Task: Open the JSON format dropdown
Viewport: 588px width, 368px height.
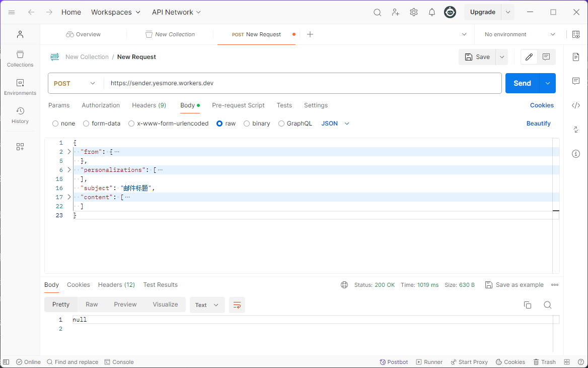Action: pos(336,124)
